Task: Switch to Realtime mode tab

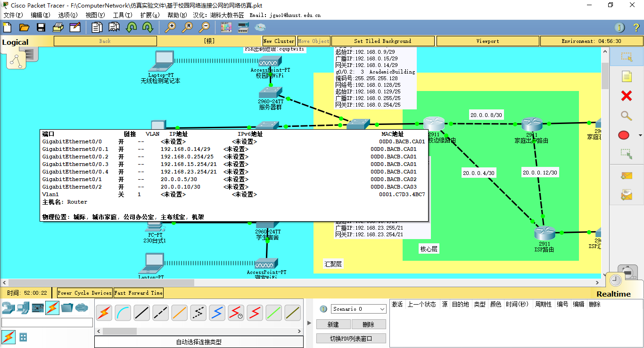Action: tap(613, 294)
